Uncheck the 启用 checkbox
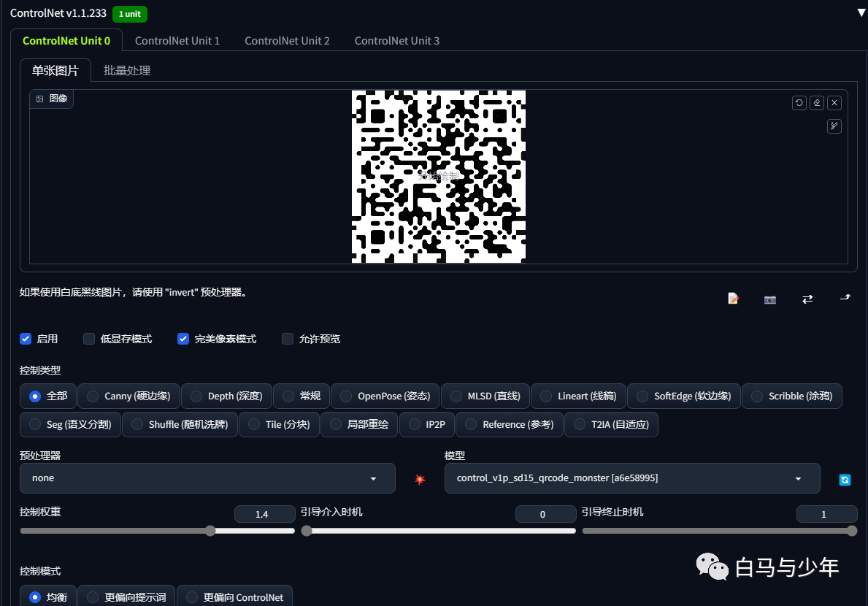The height and width of the screenshot is (606, 868). coord(26,339)
